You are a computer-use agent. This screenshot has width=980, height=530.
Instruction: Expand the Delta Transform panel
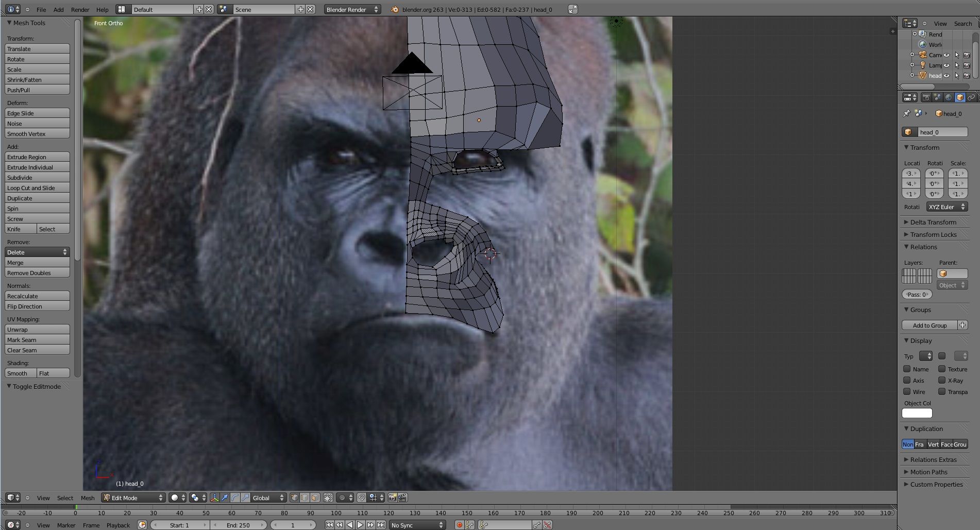pos(933,223)
